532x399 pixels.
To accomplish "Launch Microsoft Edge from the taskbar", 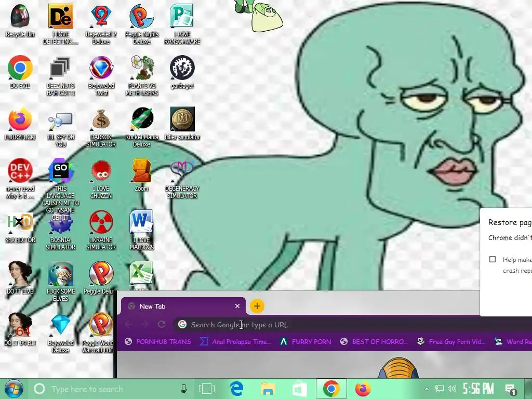I will (236, 389).
